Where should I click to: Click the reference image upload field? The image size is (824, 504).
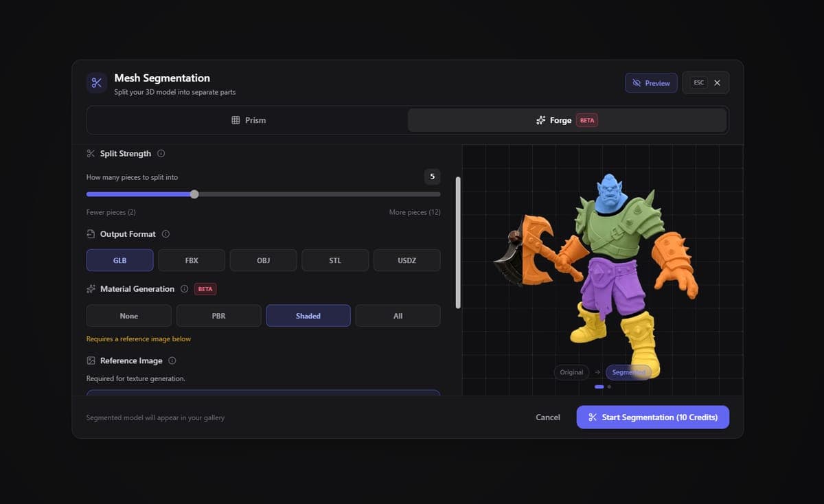tap(263, 393)
